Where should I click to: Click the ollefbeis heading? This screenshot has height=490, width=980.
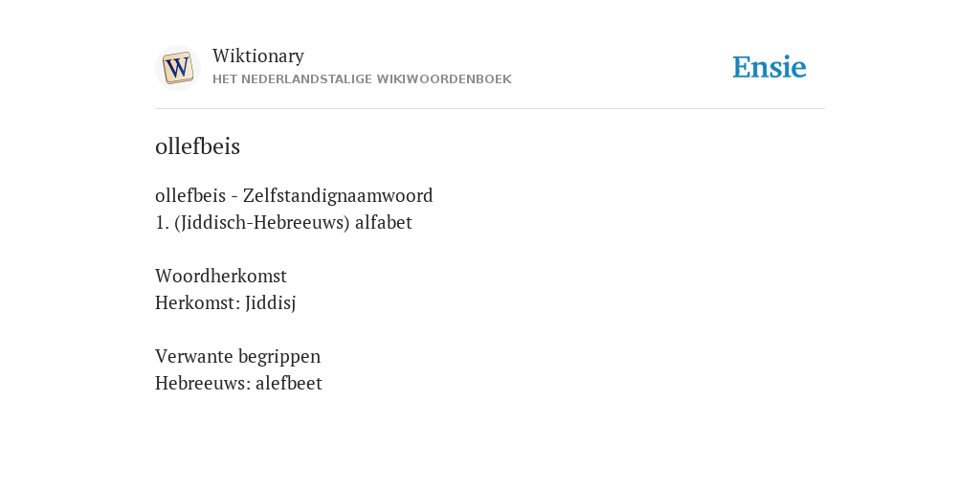(x=197, y=146)
